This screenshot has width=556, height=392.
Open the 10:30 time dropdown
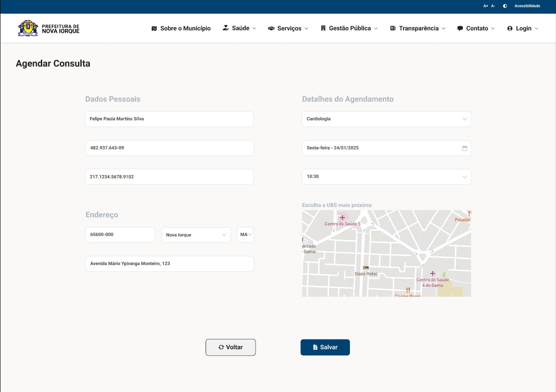[x=386, y=176]
